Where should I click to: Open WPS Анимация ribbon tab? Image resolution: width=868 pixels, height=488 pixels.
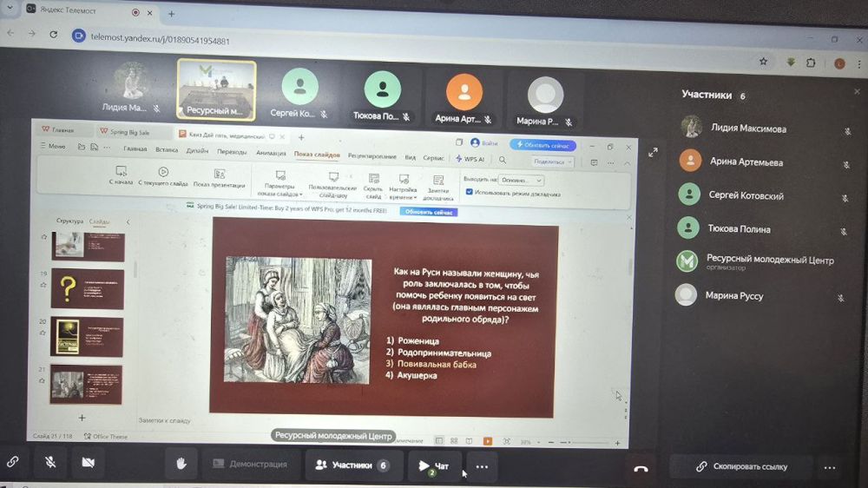tap(271, 153)
